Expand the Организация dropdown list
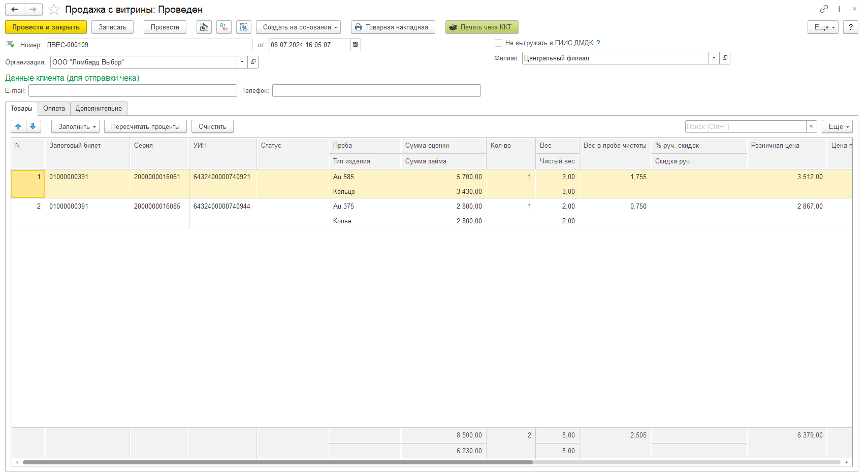 pos(242,62)
